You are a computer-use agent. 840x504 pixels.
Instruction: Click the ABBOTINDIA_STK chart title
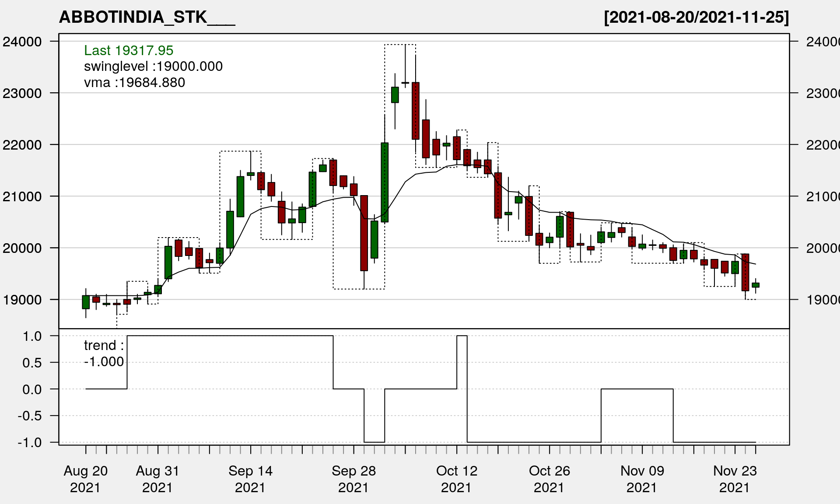(147, 17)
